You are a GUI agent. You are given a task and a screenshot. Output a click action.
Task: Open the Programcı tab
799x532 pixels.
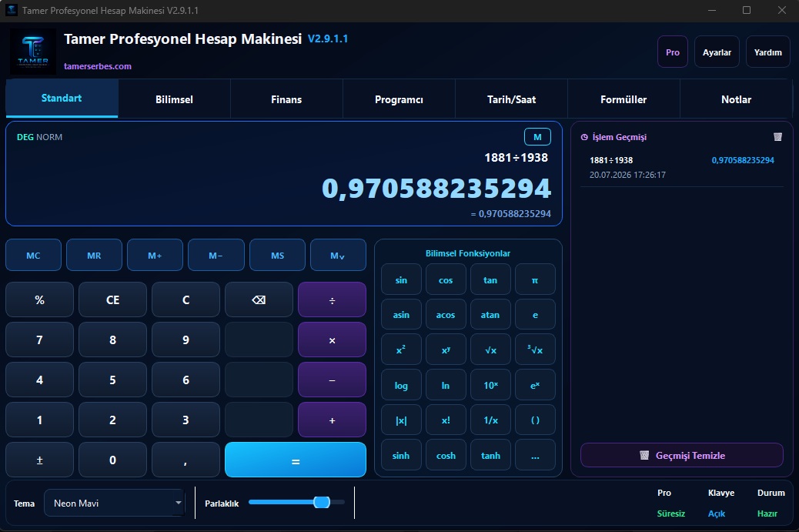click(399, 99)
